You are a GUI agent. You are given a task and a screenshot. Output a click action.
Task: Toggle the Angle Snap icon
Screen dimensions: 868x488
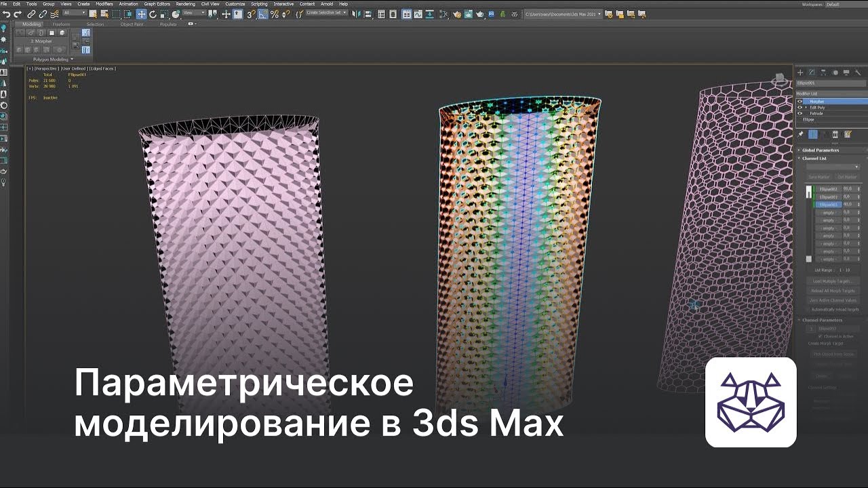[263, 14]
